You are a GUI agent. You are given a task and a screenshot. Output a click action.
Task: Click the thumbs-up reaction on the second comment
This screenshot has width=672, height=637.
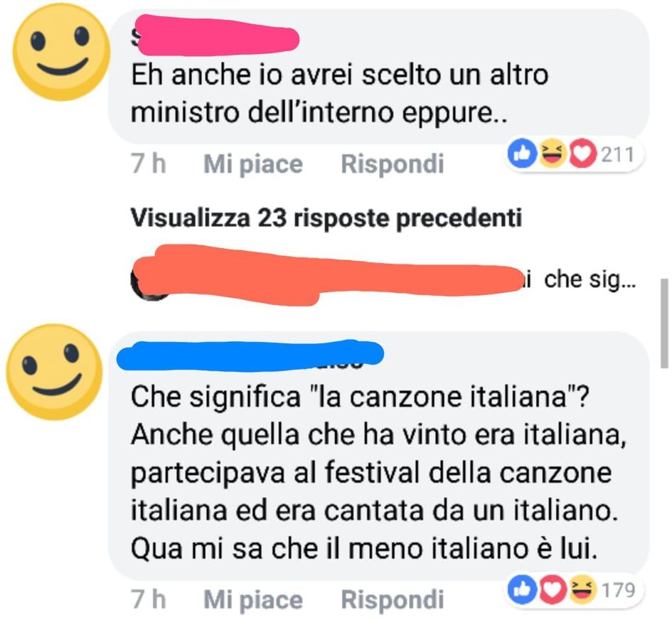(x=522, y=589)
